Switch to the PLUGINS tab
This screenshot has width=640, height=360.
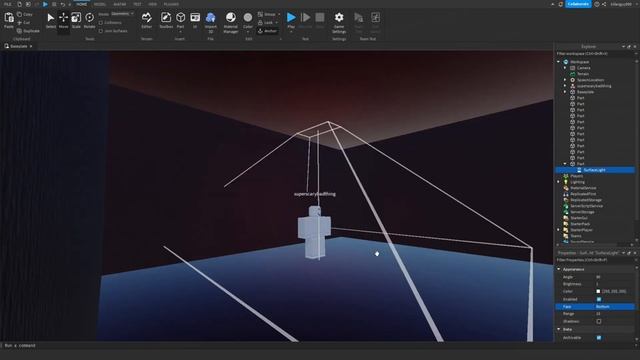[171, 4]
